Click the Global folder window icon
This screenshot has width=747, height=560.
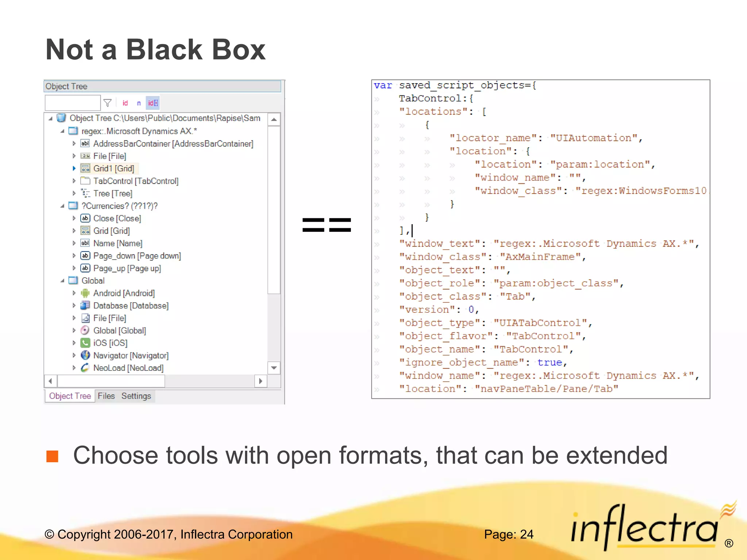pos(73,280)
